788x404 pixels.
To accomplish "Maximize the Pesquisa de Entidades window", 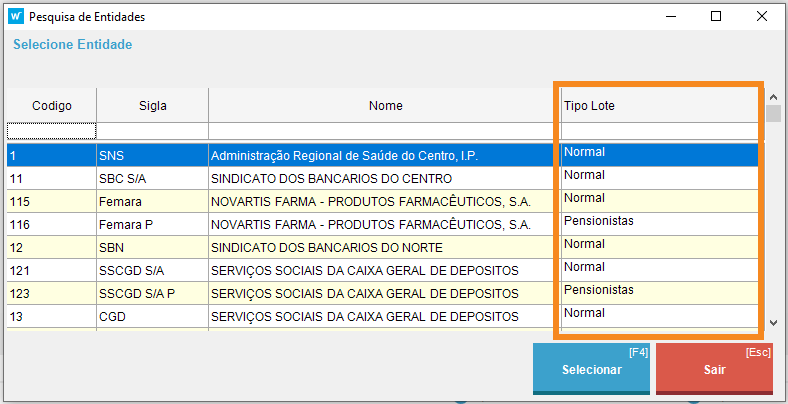I will [x=716, y=16].
